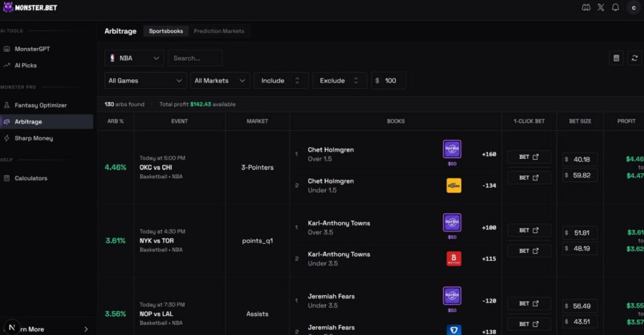
Task: Click the round N badge at bottom left
Action: pyautogui.click(x=11, y=327)
